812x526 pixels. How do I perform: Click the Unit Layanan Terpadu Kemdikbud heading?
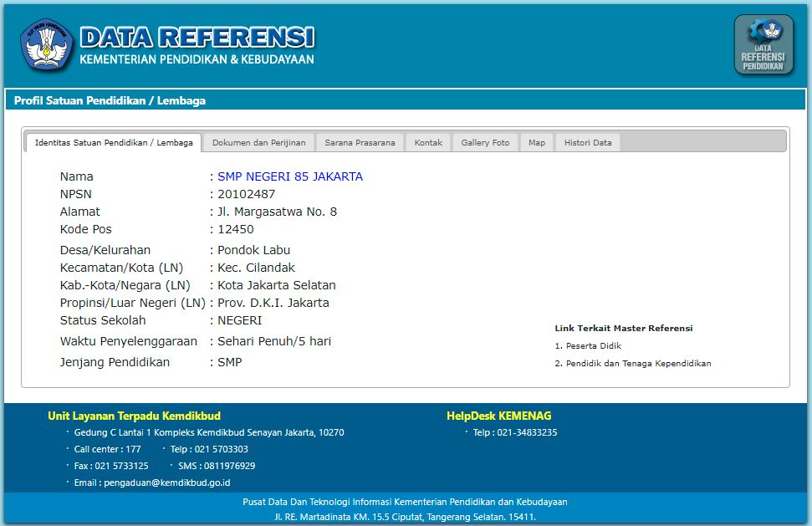(x=135, y=416)
